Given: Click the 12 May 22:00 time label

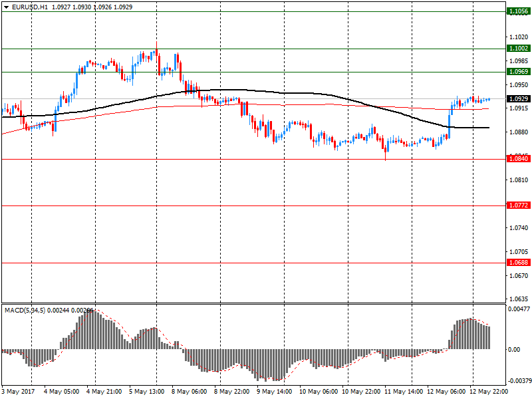Looking at the screenshot, I should tap(489, 392).
